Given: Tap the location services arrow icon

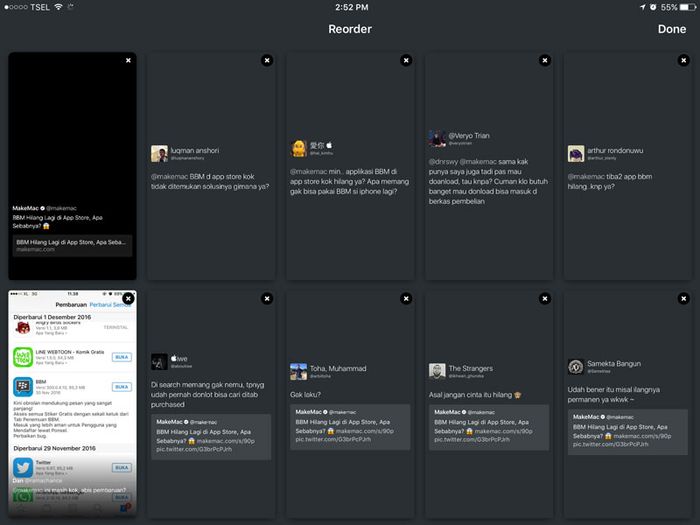Looking at the screenshot, I should click(642, 7).
